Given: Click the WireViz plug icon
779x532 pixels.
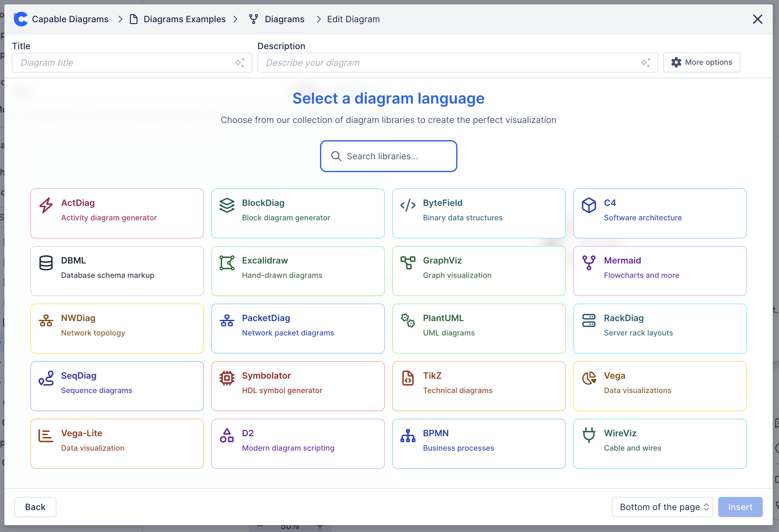Looking at the screenshot, I should point(589,436).
